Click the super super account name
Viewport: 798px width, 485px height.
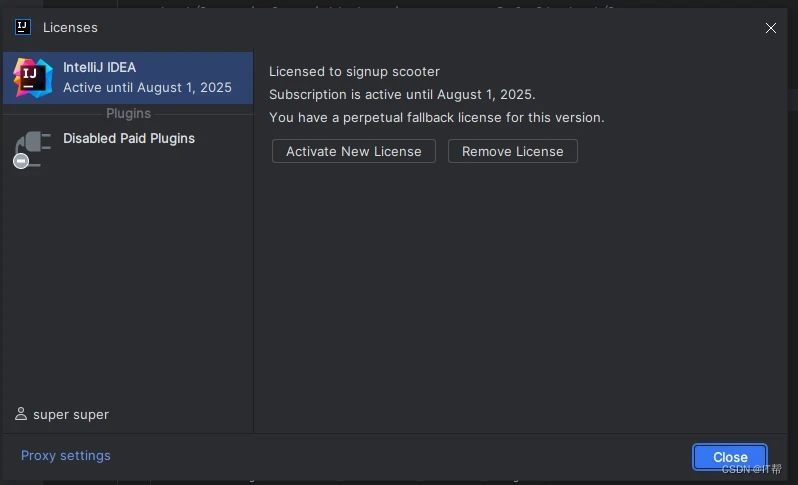71,414
